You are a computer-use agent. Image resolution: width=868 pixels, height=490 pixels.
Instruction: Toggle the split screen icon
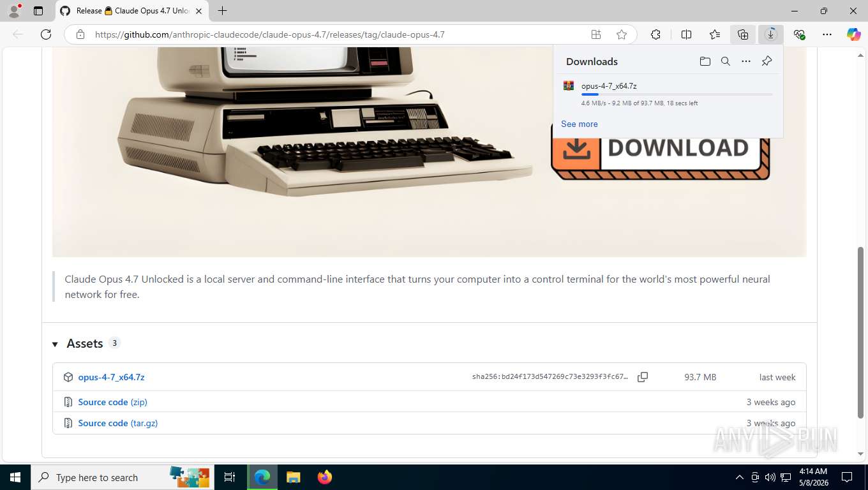coord(687,34)
